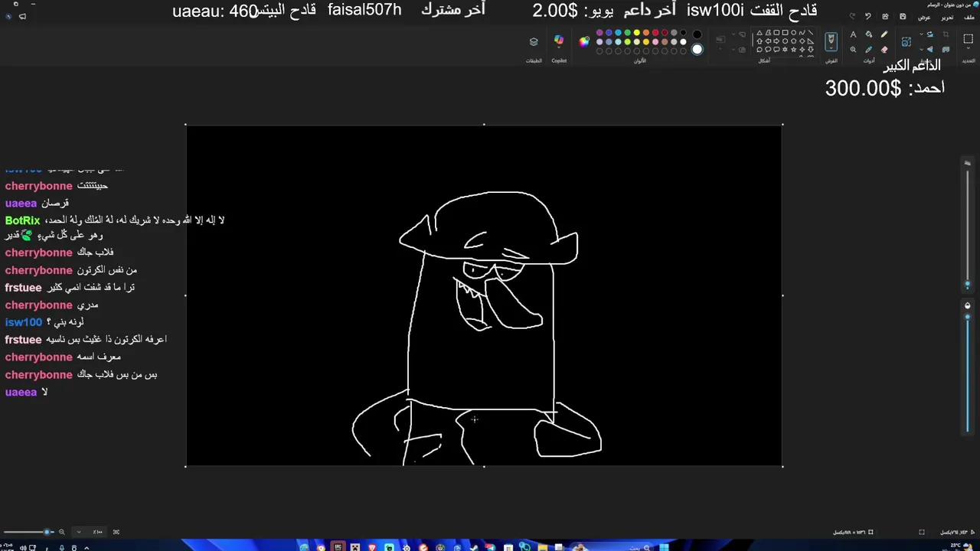The height and width of the screenshot is (551, 980).
Task: Select the Text tool
Action: [x=853, y=34]
